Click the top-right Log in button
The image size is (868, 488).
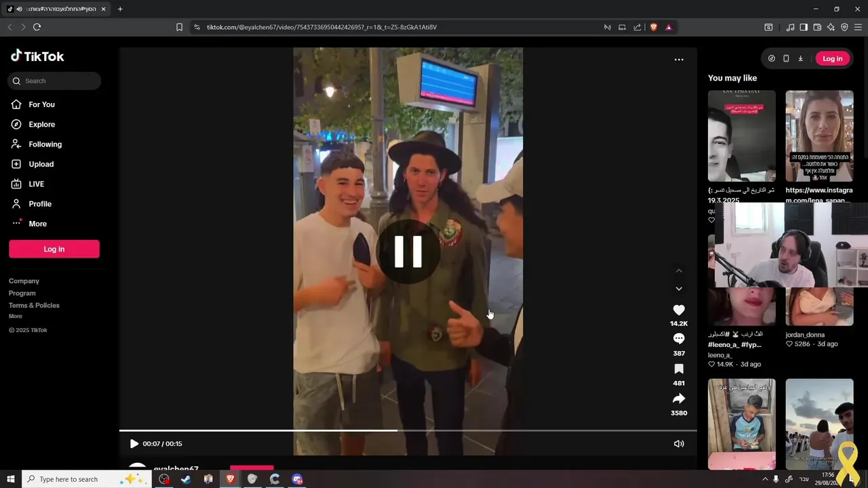(832, 58)
